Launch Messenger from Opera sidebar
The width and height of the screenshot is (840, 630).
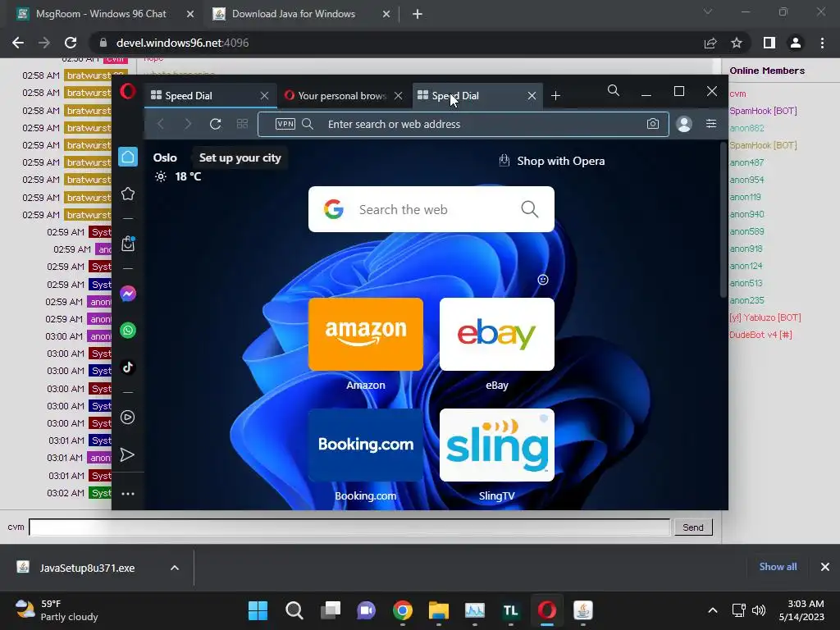pos(127,294)
